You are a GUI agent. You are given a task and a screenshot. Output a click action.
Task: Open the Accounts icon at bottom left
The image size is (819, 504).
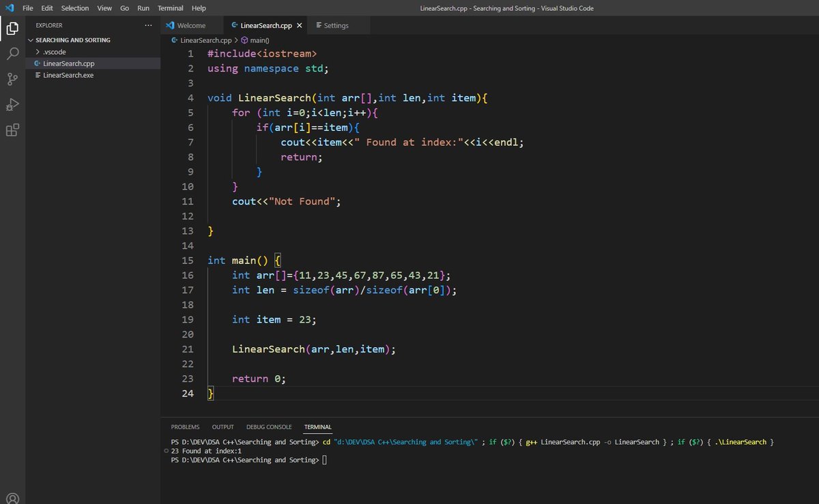click(x=12, y=497)
